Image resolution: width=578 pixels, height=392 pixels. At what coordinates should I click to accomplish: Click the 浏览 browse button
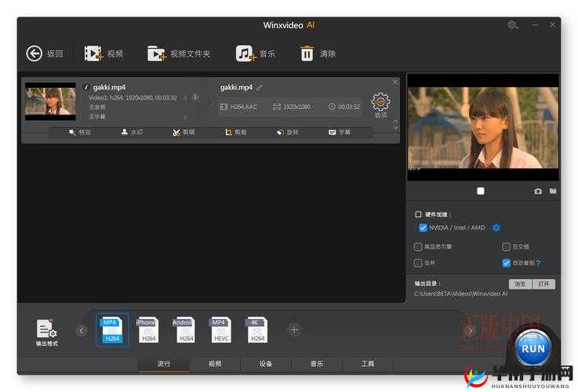521,284
